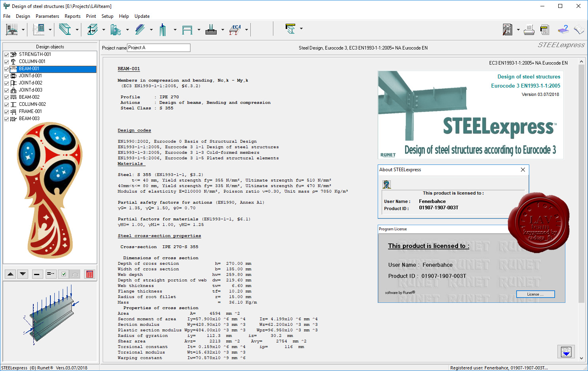Image resolution: width=588 pixels, height=371 pixels.
Task: Uncheck the BEAM-002 checkbox
Action: pos(6,98)
